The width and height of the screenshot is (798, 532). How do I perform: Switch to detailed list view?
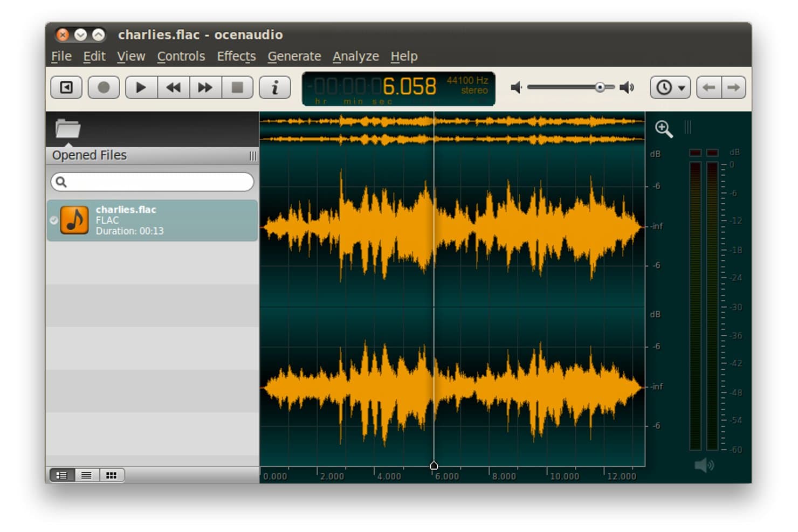pos(62,475)
